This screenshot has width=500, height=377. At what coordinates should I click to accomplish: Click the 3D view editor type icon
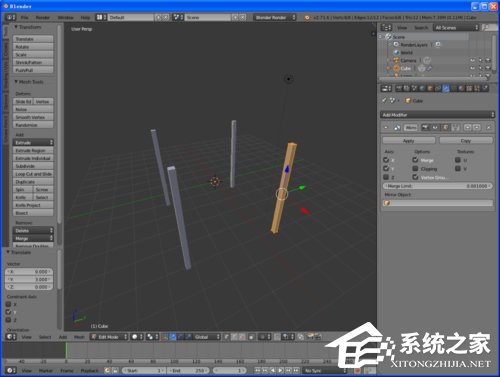(11, 337)
